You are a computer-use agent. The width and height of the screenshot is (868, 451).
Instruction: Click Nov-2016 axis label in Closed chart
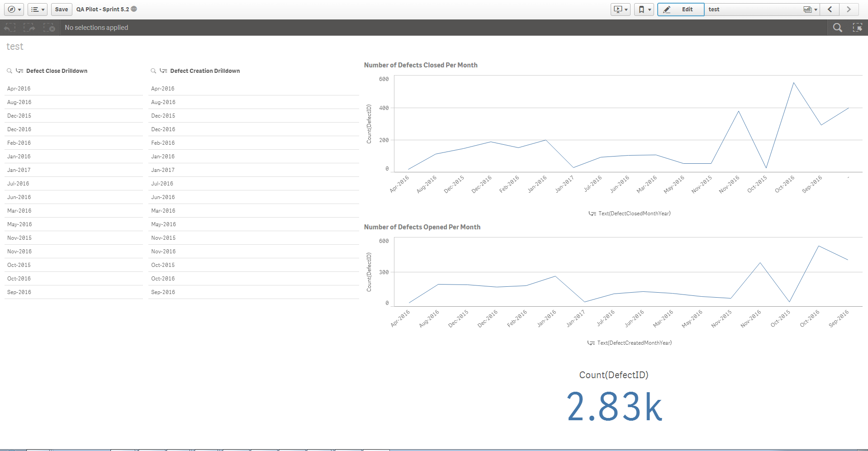[x=729, y=185]
